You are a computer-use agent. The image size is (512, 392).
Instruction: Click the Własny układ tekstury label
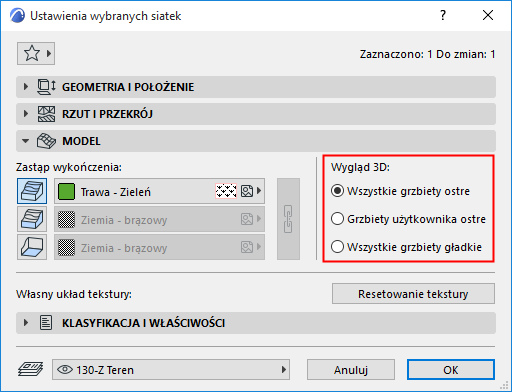pos(74,294)
